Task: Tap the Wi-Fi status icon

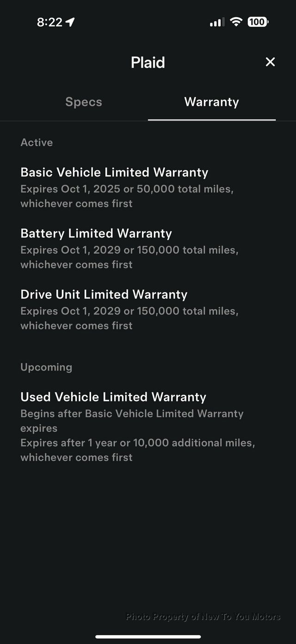Action: pos(236,21)
